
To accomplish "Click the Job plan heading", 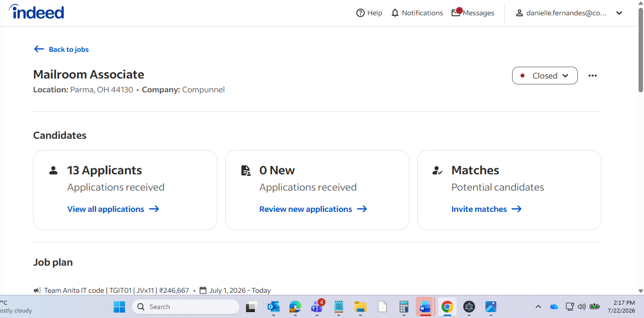I will [53, 262].
